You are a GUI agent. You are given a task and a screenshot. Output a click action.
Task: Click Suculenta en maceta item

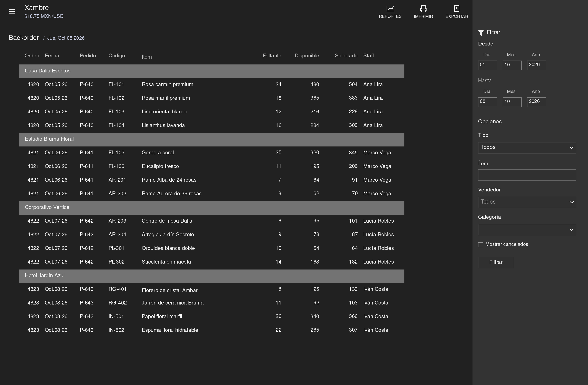coord(166,262)
